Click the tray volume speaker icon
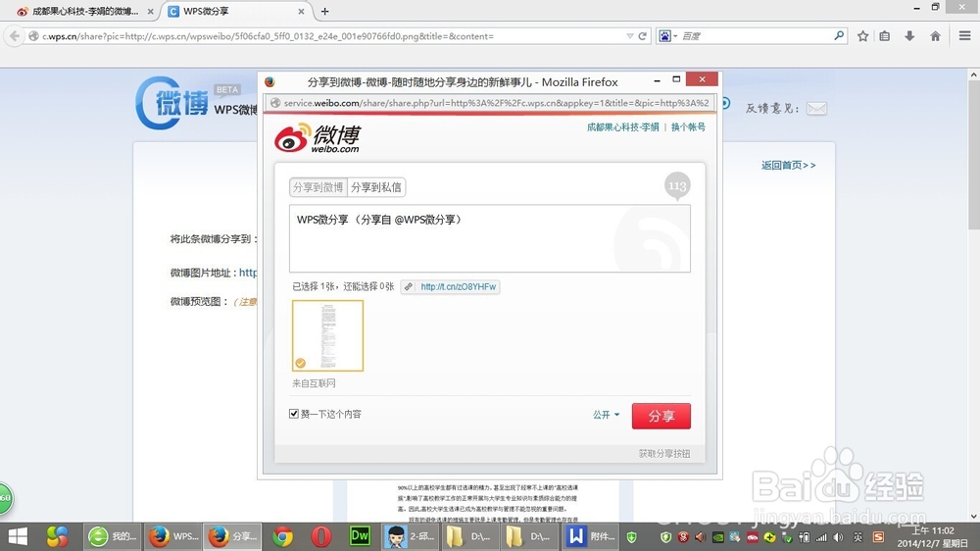The width and height of the screenshot is (980, 551). (839, 537)
